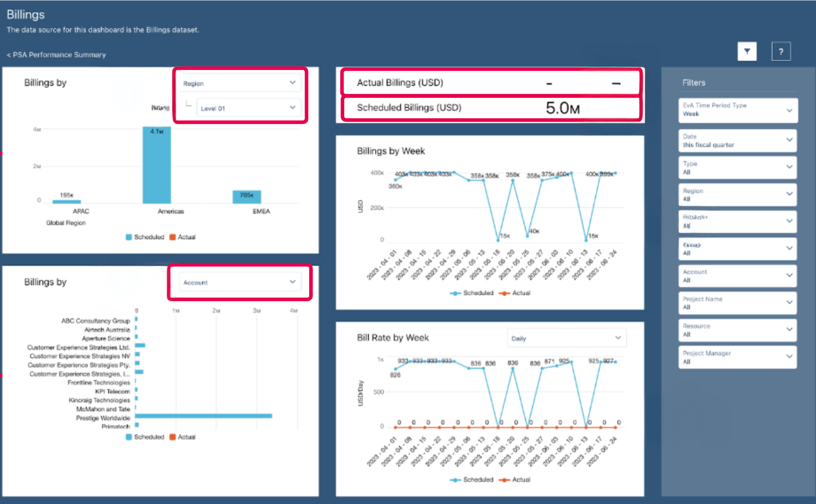Expand the Region filter in the Filters panel
This screenshot has height=504, width=816.
pos(737,195)
